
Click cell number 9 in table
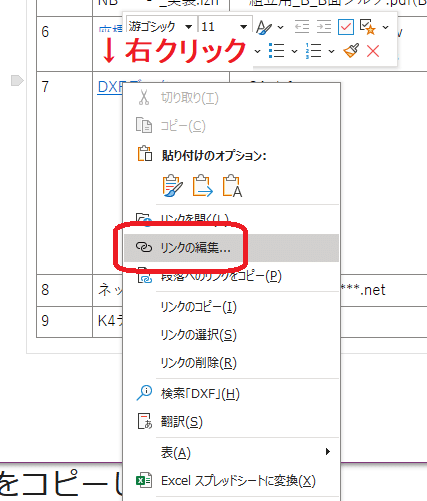pos(45,321)
